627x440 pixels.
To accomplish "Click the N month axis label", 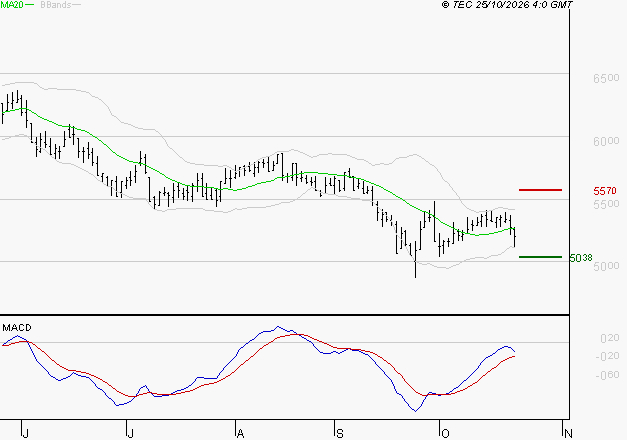I will pyautogui.click(x=568, y=434).
